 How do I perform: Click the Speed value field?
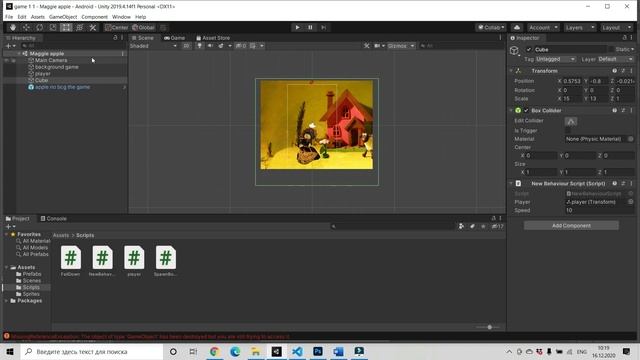coord(599,210)
